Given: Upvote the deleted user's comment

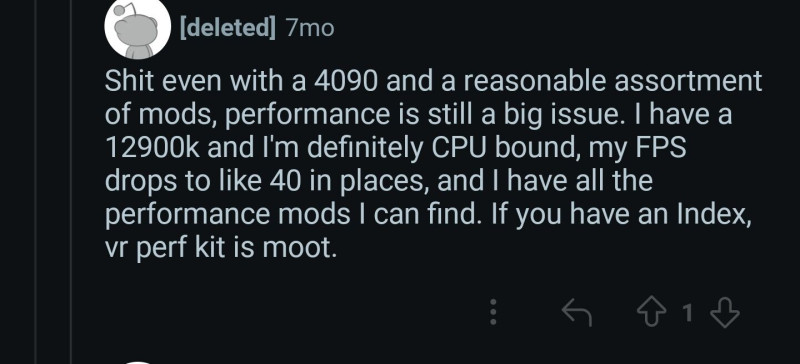Looking at the screenshot, I should [x=654, y=312].
